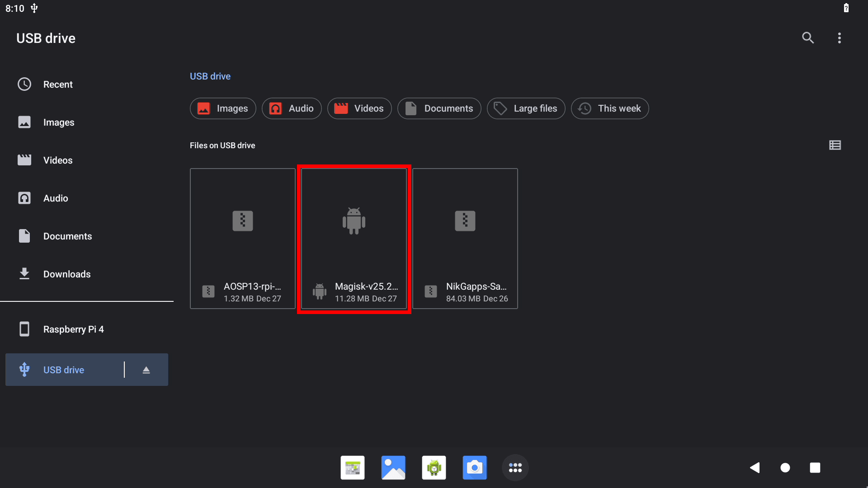Click the USB status bar icon
This screenshot has height=488, width=868.
(x=34, y=8)
